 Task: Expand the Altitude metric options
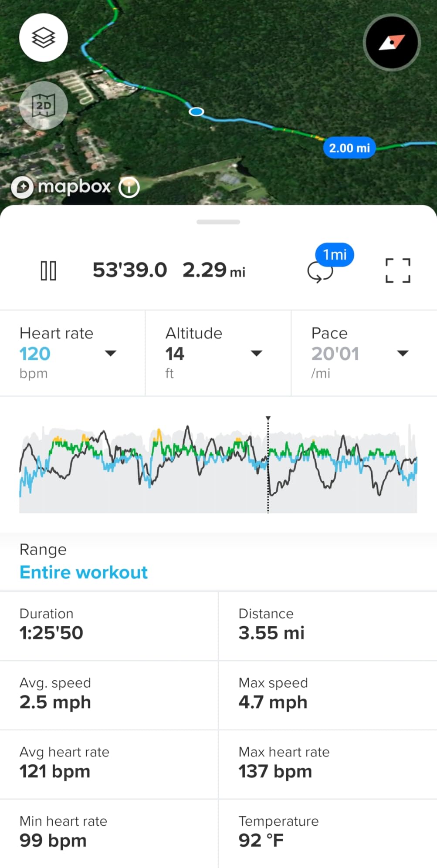(x=257, y=353)
